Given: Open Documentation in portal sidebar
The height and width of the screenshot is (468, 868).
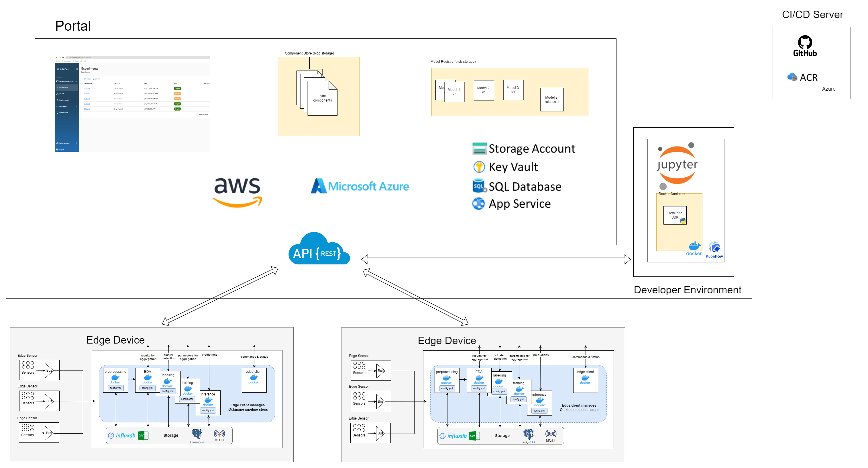Looking at the screenshot, I should [x=67, y=143].
